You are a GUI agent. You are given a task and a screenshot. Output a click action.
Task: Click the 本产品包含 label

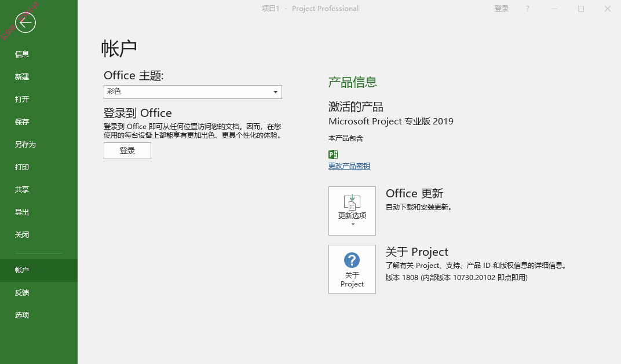pos(346,138)
